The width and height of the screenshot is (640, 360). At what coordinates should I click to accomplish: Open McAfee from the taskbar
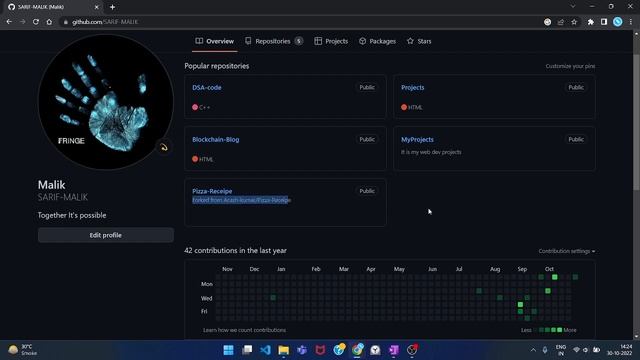pyautogui.click(x=320, y=350)
